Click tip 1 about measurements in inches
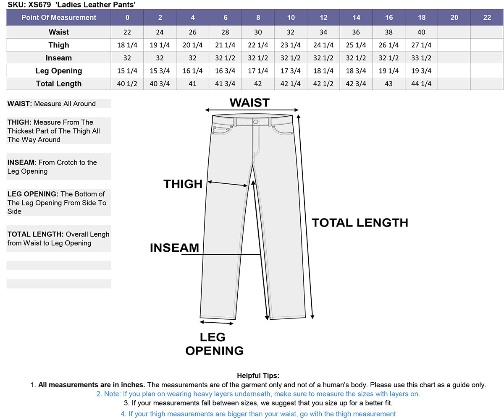504x420 pixels. pos(258,385)
